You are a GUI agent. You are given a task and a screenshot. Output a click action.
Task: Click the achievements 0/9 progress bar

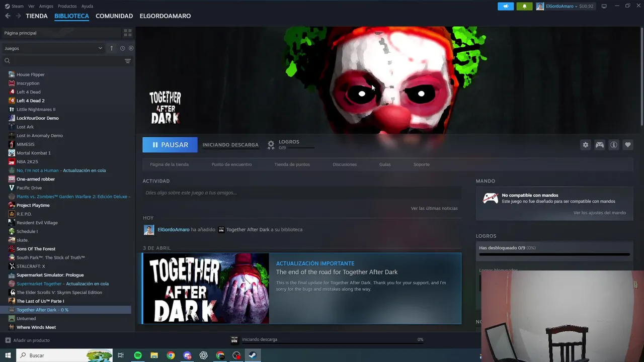coord(554,254)
